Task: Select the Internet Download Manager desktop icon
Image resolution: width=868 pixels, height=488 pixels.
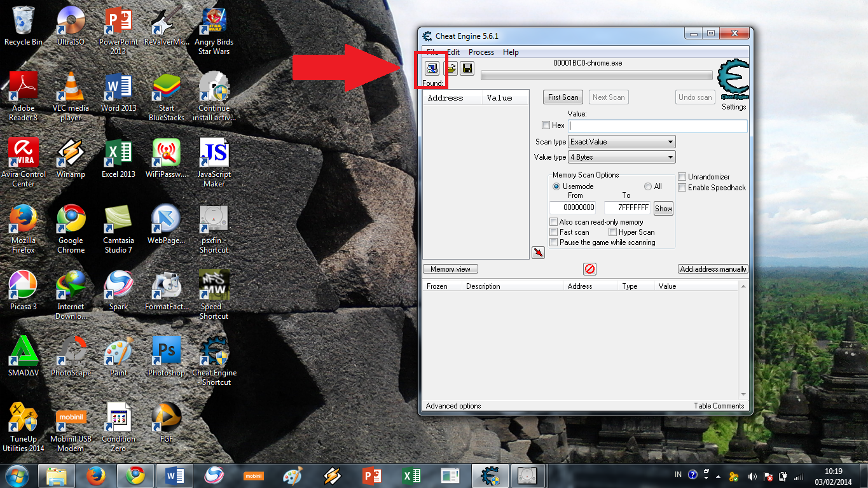Action: click(71, 295)
